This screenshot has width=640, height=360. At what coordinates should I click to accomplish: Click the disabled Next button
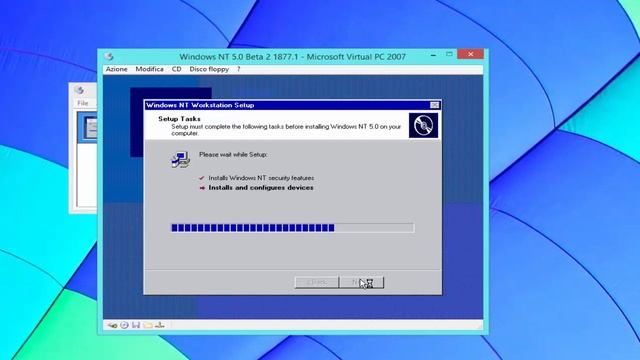click(x=362, y=282)
